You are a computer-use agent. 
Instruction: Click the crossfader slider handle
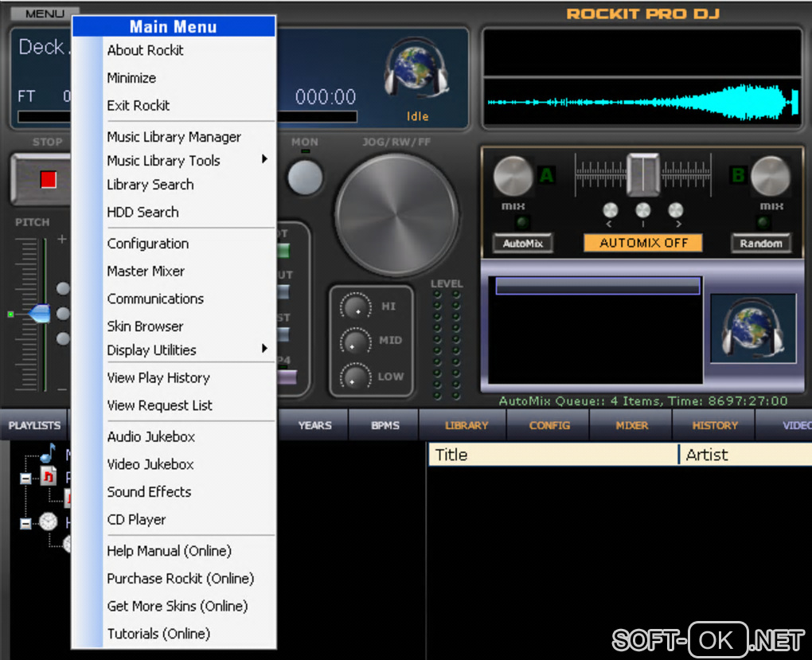click(x=642, y=174)
